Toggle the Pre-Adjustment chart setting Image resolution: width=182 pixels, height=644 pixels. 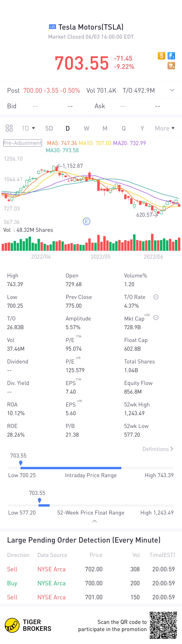22,143
